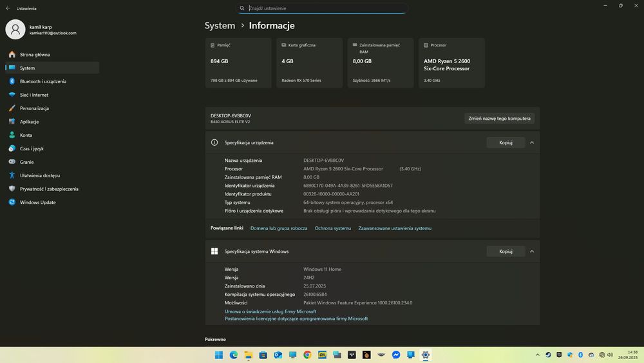
Task: Focus the Znajdź ustawienie search field
Action: [x=321, y=8]
